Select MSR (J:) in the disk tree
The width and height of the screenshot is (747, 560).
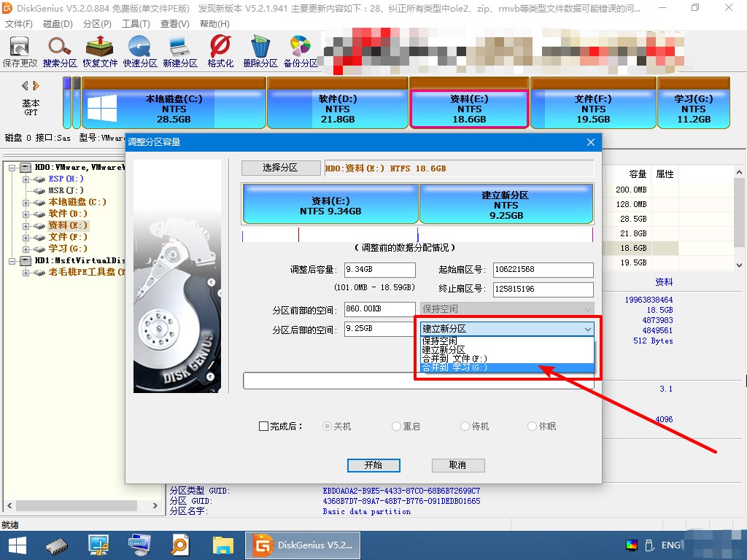66,190
